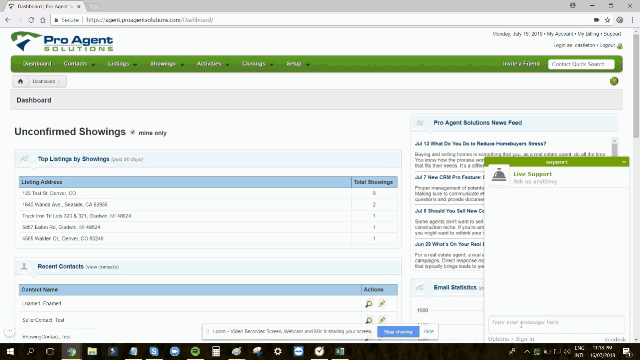The height and width of the screenshot is (360, 640).
Task: Click the edit pencil icon for SellerContact, Test
Action: coord(382,320)
